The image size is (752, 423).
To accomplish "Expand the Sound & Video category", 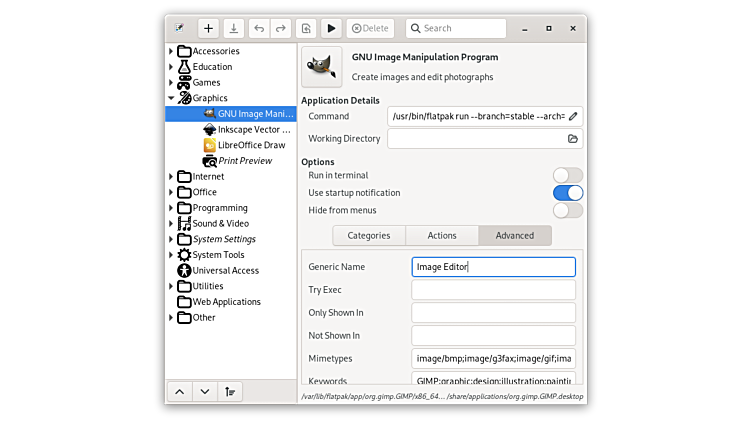I will pos(171,224).
